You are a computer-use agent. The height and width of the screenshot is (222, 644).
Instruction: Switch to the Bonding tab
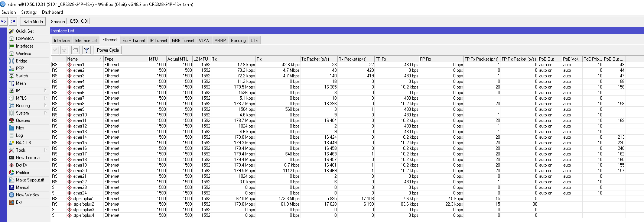click(x=238, y=41)
